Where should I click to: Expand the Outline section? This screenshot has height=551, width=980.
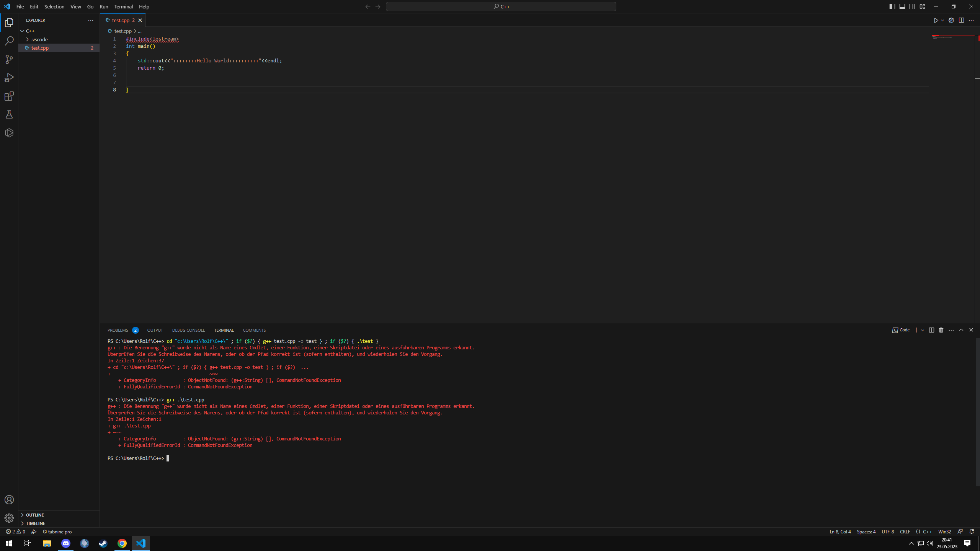tap(59, 515)
